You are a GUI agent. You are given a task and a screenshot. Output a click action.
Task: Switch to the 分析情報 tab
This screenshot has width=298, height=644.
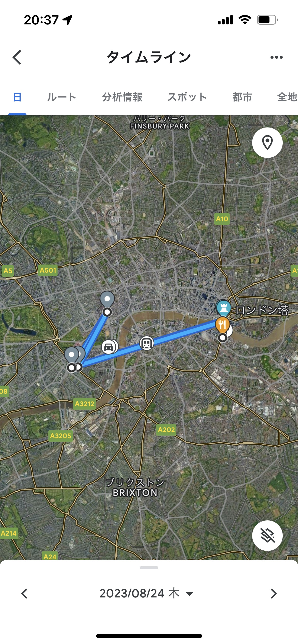[122, 97]
